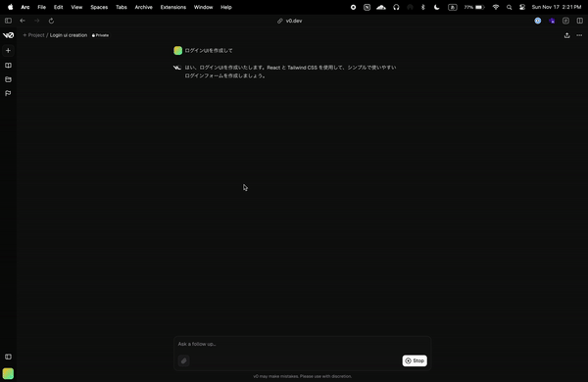Attach a file with the paperclip icon
This screenshot has height=382, width=588.
click(x=184, y=360)
